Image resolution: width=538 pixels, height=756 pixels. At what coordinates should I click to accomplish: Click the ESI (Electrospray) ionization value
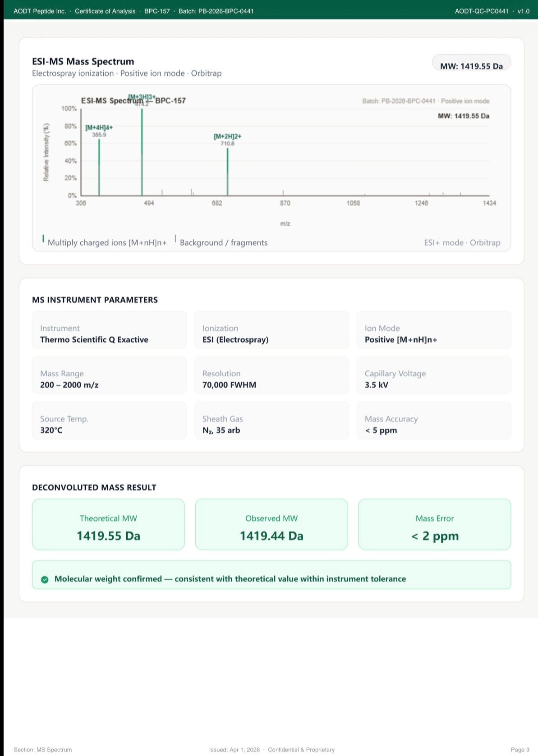click(x=235, y=339)
